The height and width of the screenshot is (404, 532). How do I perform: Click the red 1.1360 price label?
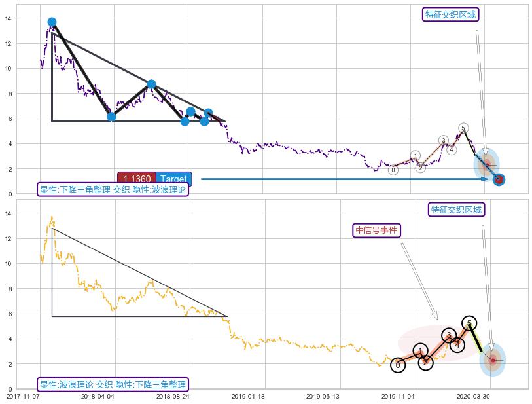(x=136, y=179)
